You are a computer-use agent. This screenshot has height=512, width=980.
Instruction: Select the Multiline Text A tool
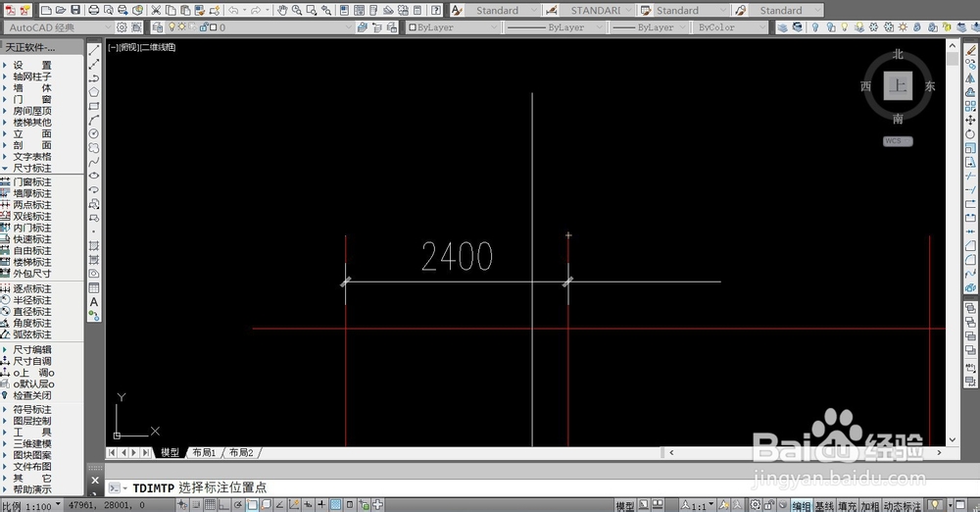(94, 302)
